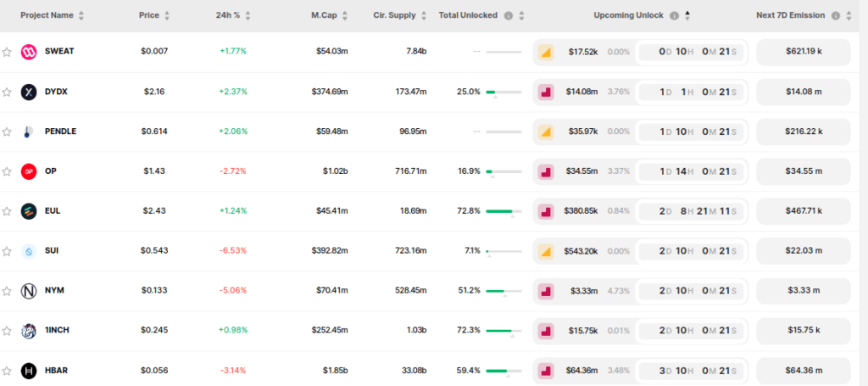Click the PENDLE token logo
868x386 pixels.
click(x=29, y=131)
